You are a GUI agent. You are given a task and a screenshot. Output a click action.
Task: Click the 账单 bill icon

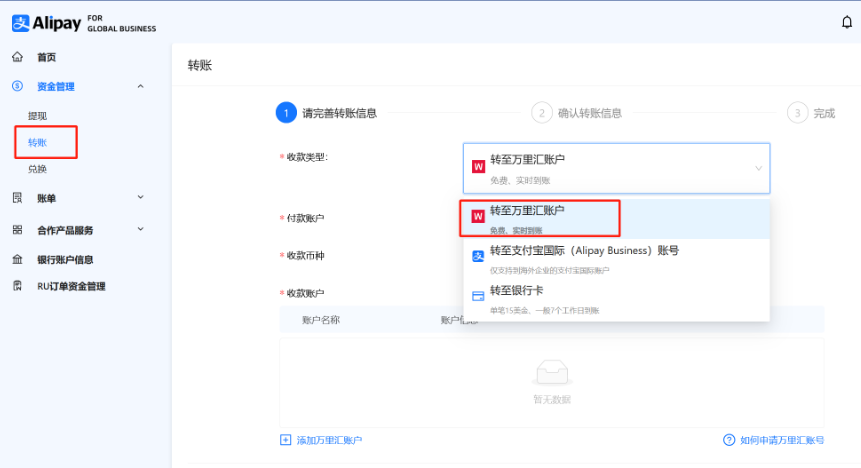tap(18, 198)
